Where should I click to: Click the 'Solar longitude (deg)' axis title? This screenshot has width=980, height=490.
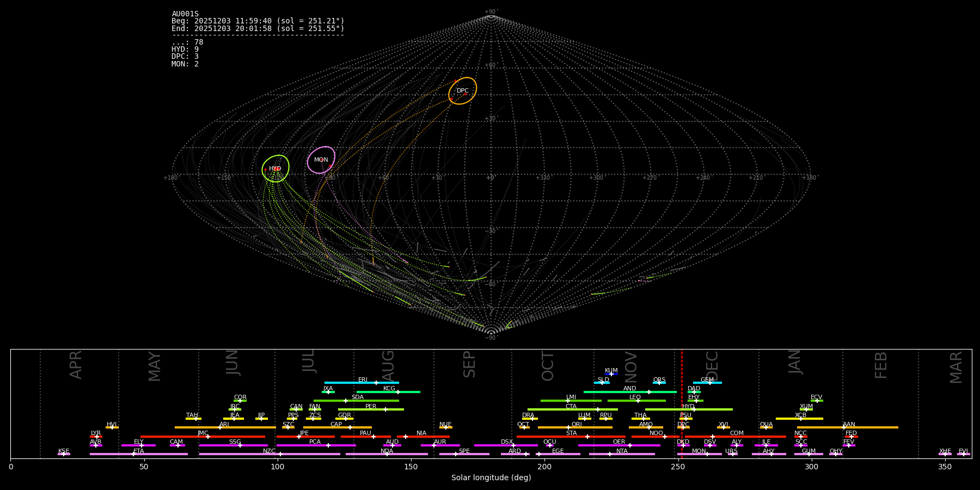point(491,478)
